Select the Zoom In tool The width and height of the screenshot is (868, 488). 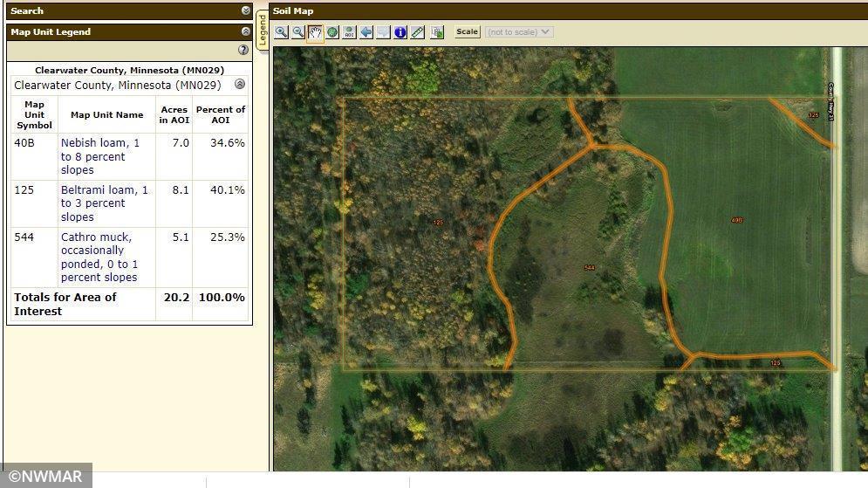281,32
